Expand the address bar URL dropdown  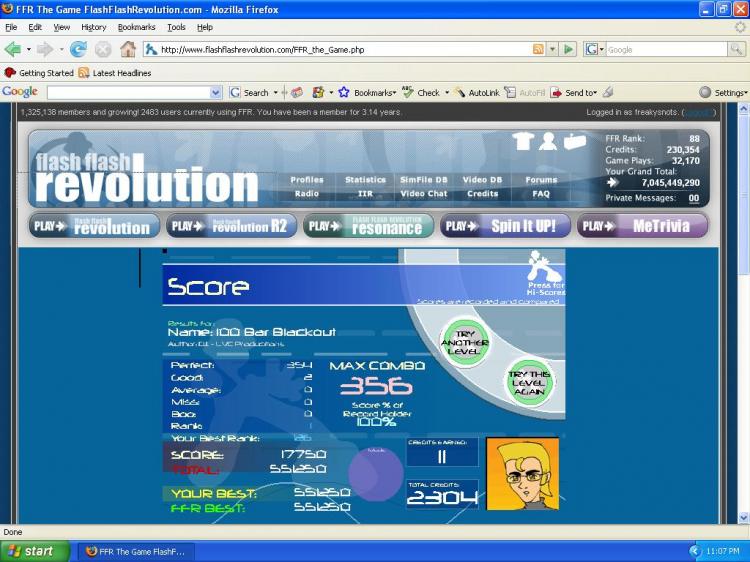553,49
